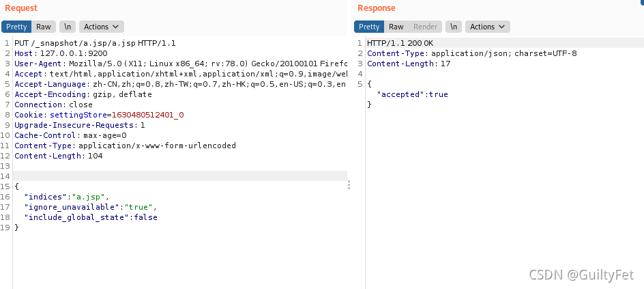Click the Cookie settingStore value
This screenshot has width=644, height=289.
click(x=147, y=115)
